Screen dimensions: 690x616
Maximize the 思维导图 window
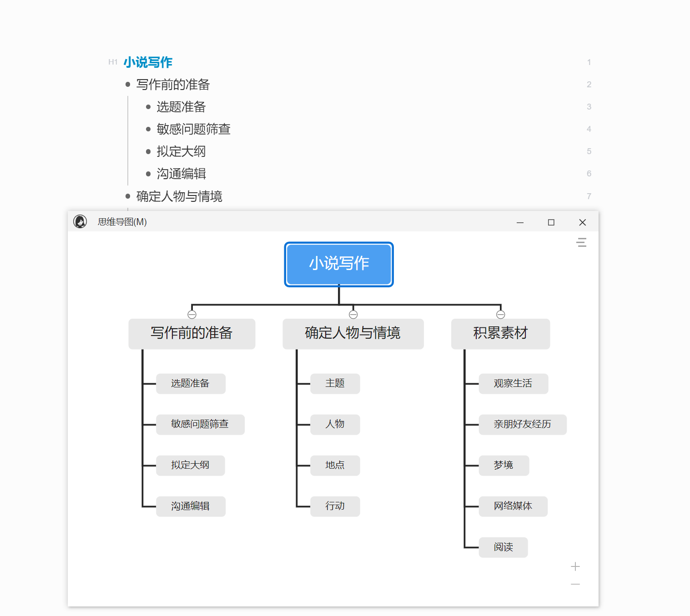pyautogui.click(x=551, y=222)
